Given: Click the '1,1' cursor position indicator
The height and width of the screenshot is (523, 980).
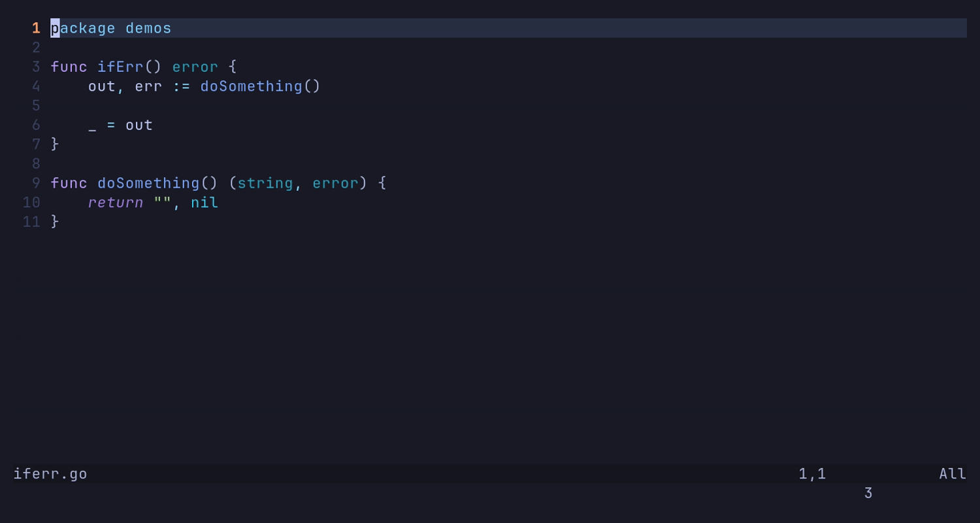Looking at the screenshot, I should tap(812, 474).
